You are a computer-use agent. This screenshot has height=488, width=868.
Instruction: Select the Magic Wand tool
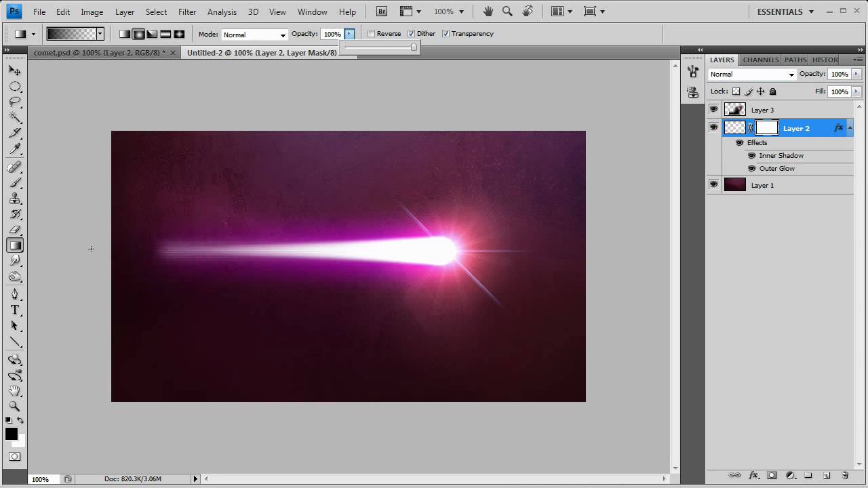click(15, 118)
